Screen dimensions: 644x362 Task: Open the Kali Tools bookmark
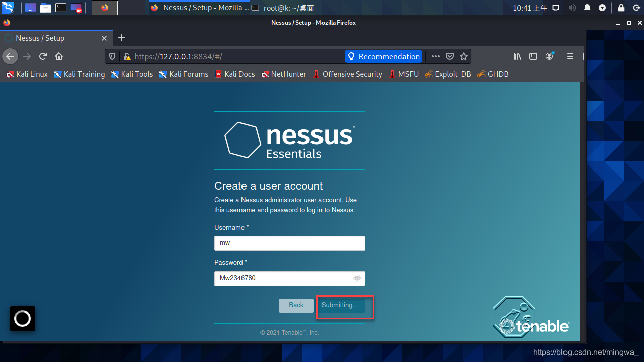click(x=132, y=74)
